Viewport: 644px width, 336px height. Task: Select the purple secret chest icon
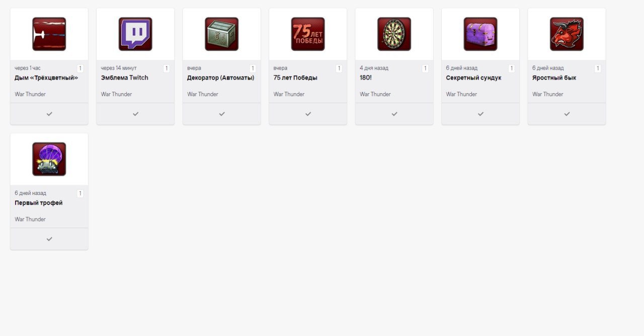(x=480, y=34)
